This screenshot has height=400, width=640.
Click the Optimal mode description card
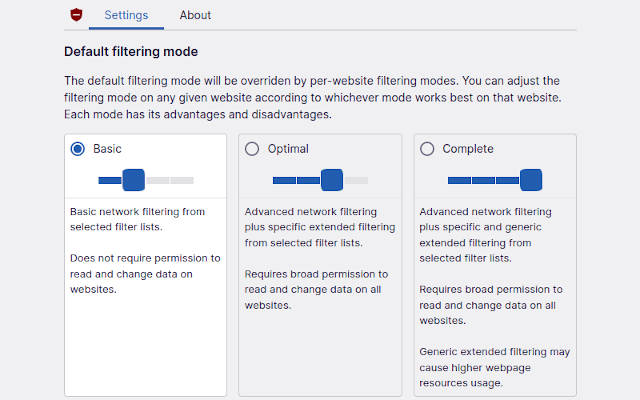tap(320, 265)
